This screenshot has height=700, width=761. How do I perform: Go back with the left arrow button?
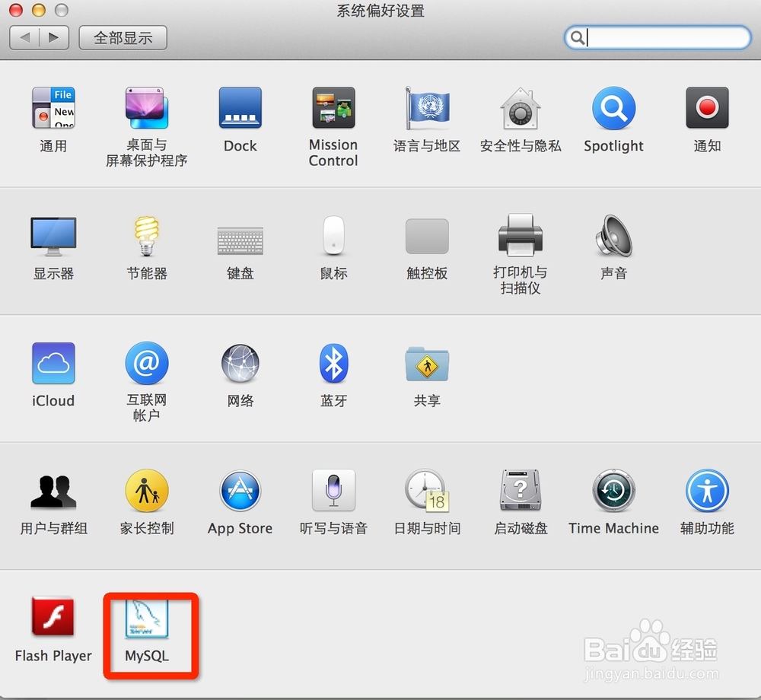point(25,38)
